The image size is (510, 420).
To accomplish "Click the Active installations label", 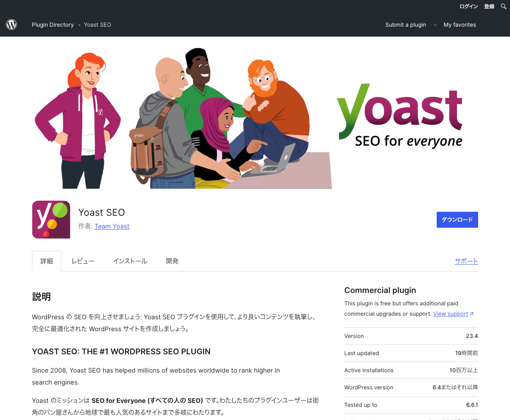I will [369, 370].
